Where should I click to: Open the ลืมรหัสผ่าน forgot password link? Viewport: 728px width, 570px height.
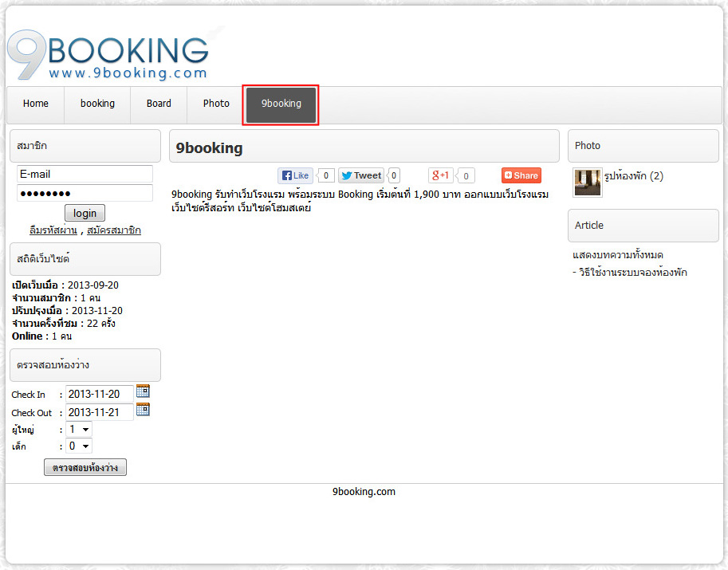pyautogui.click(x=53, y=230)
